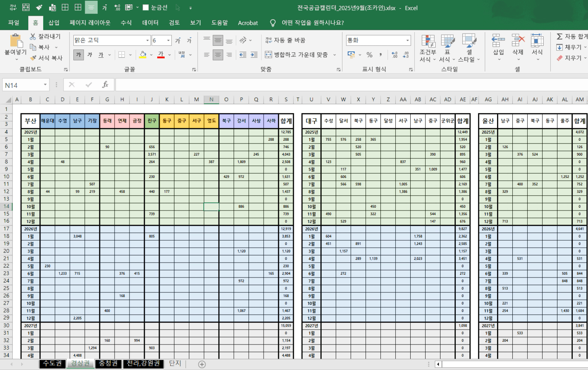Open Format as Table (표 서식)

tap(448, 48)
